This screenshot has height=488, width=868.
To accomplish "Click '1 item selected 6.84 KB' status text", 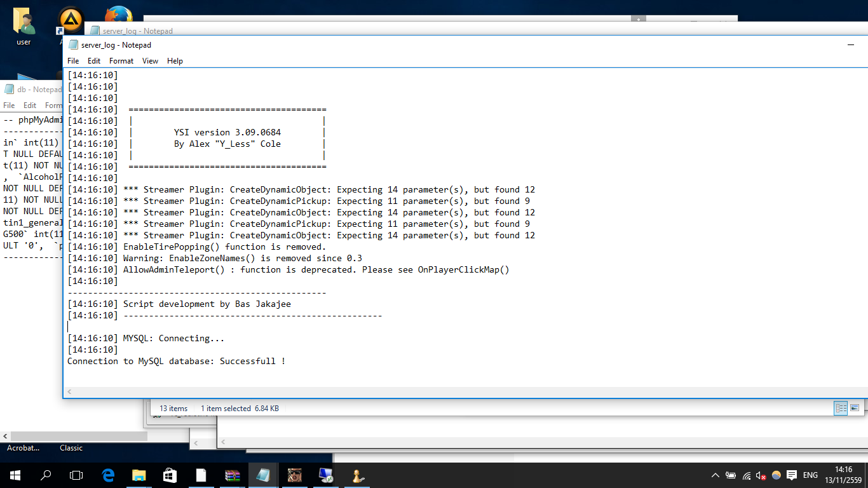I will tap(240, 409).
